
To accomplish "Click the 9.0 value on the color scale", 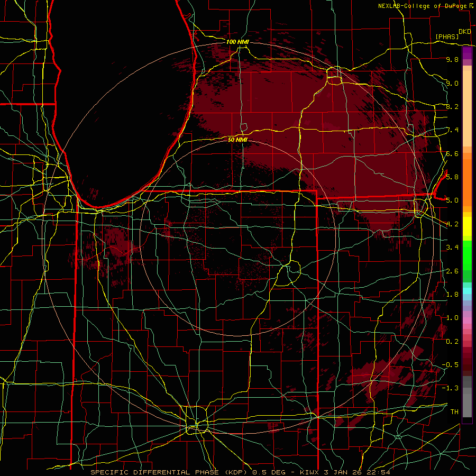I will click(x=452, y=83).
